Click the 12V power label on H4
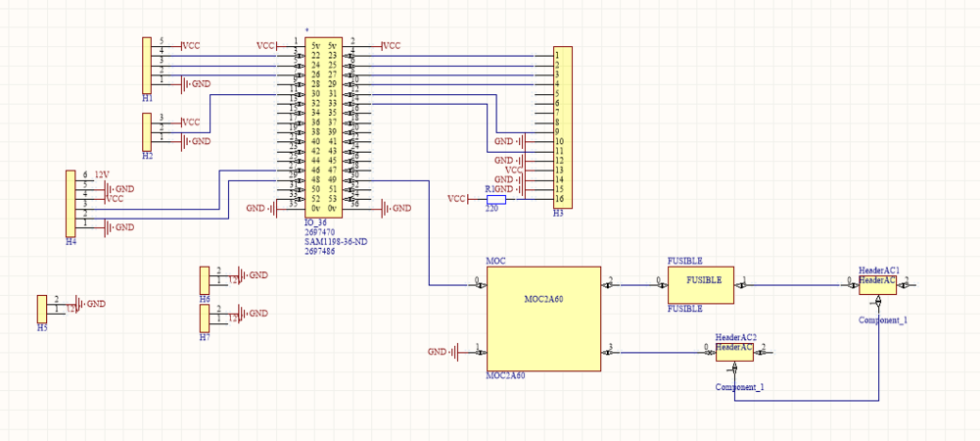 coord(103,174)
